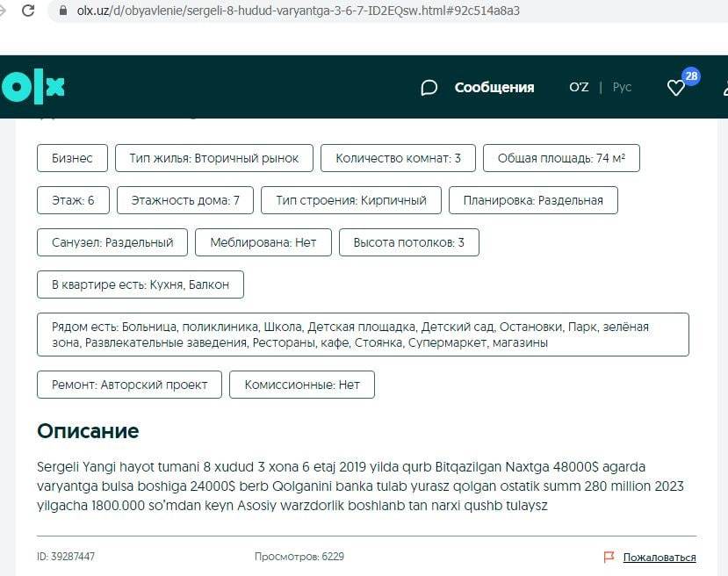This screenshot has height=576, width=728.
Task: Click the padlock site security icon
Action: click(61, 11)
